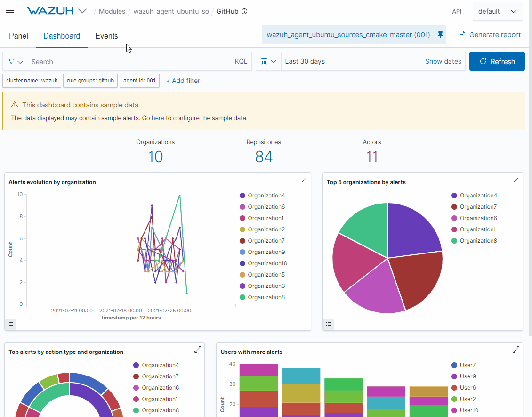Click the Actors metric value 11
The height and width of the screenshot is (417, 532).
click(x=372, y=156)
